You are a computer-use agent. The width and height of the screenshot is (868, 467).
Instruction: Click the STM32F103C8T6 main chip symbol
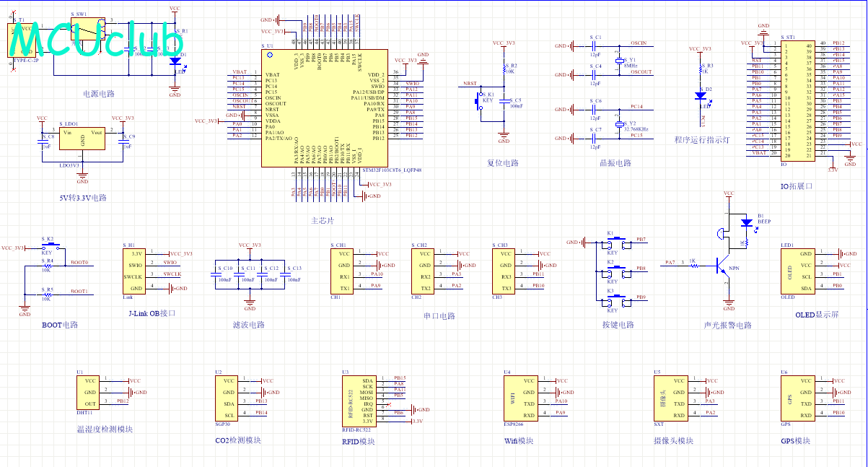[x=325, y=107]
